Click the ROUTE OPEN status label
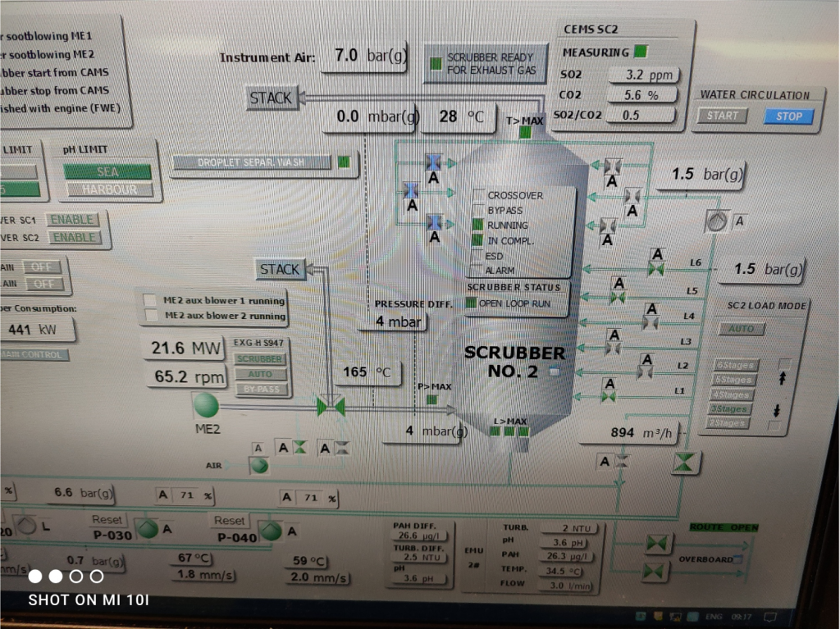Viewport: 840px width, 629px height. (724, 527)
